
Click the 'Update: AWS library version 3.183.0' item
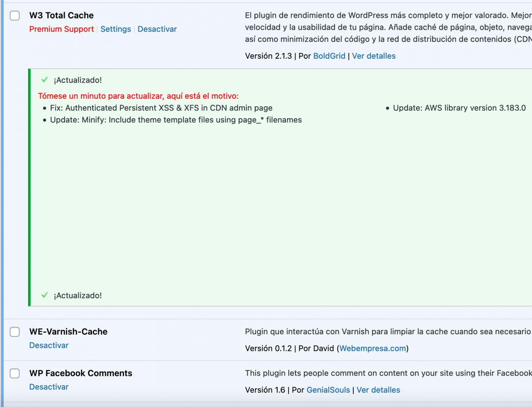[459, 108]
